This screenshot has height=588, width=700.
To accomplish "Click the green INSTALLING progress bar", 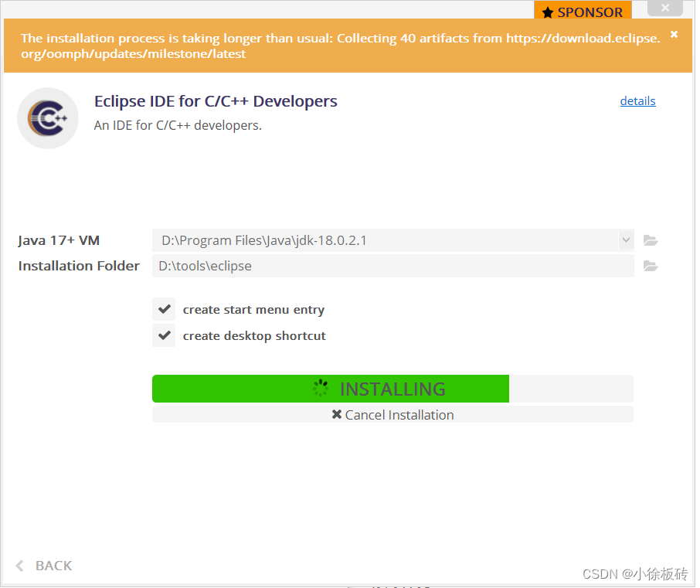I will (331, 388).
